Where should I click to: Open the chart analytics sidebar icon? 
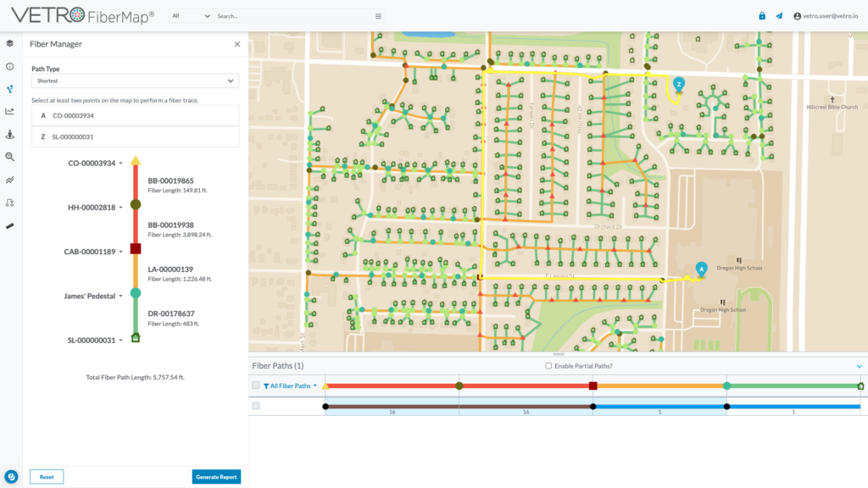pos(9,111)
